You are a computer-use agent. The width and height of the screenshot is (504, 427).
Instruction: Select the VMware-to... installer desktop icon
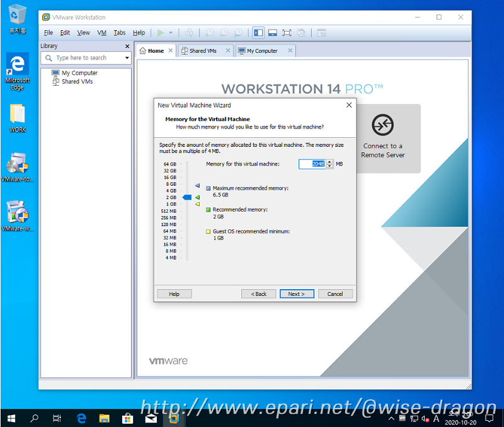click(18, 167)
